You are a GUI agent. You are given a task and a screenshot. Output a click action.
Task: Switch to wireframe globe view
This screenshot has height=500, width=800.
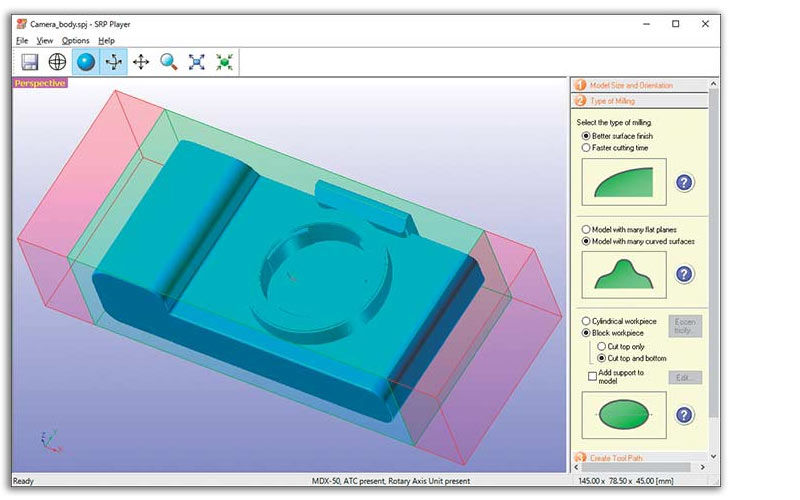pos(57,62)
